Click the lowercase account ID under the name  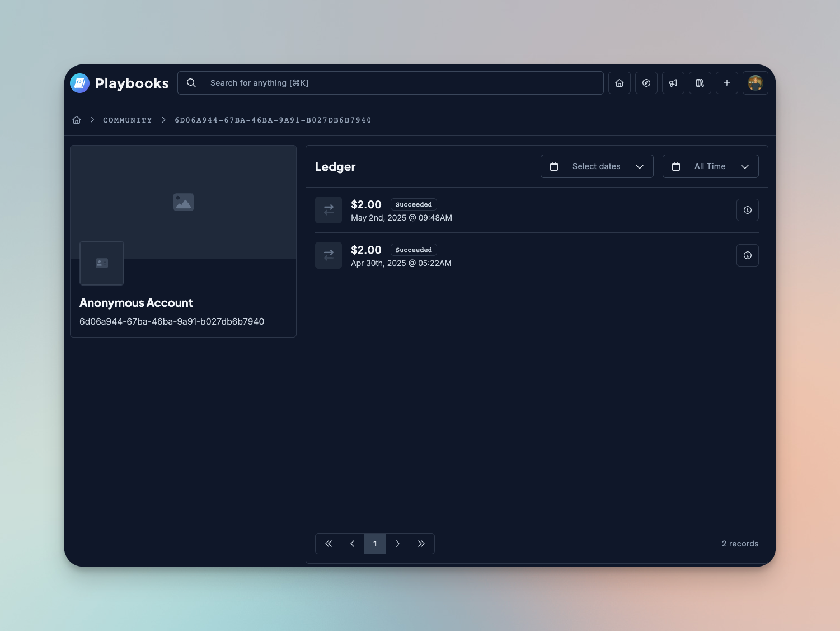click(172, 321)
